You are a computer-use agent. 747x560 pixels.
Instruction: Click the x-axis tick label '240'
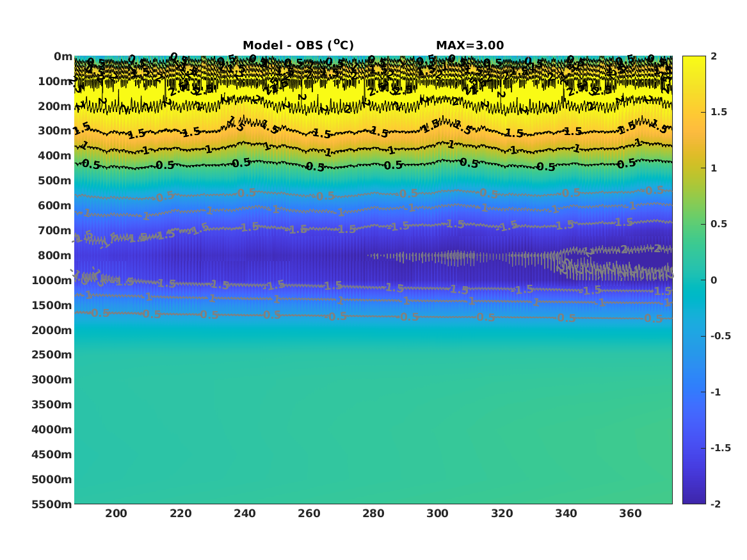[x=245, y=513]
